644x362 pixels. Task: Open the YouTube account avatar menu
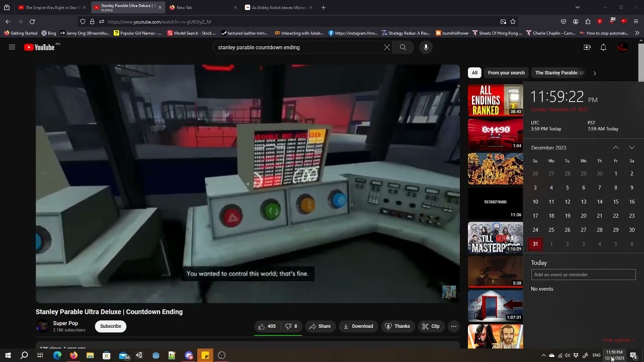[623, 47]
